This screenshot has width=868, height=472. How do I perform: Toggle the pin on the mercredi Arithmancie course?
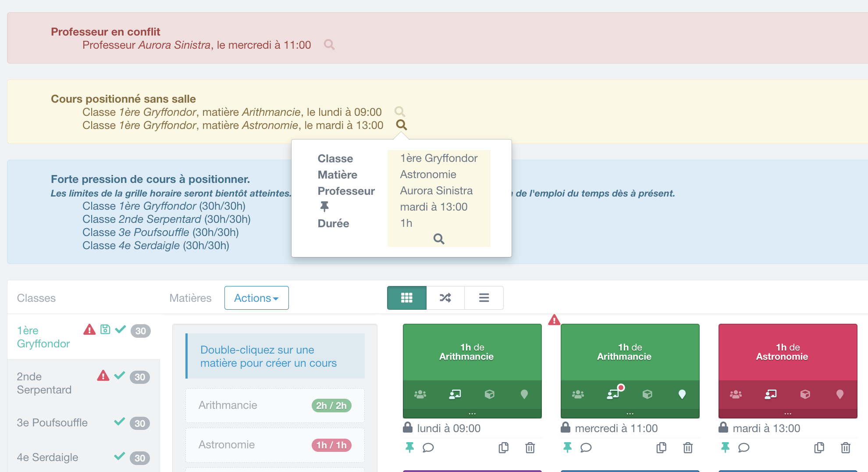(x=567, y=448)
